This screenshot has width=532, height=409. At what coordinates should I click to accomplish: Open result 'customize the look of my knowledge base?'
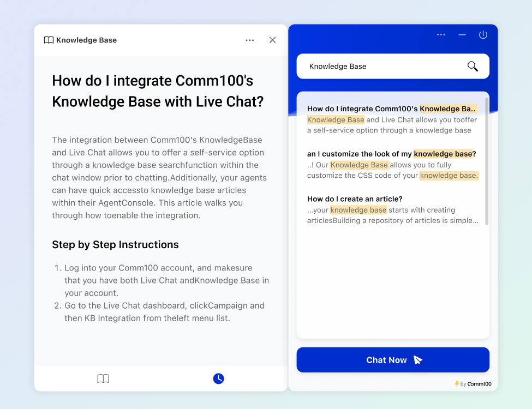(392, 154)
